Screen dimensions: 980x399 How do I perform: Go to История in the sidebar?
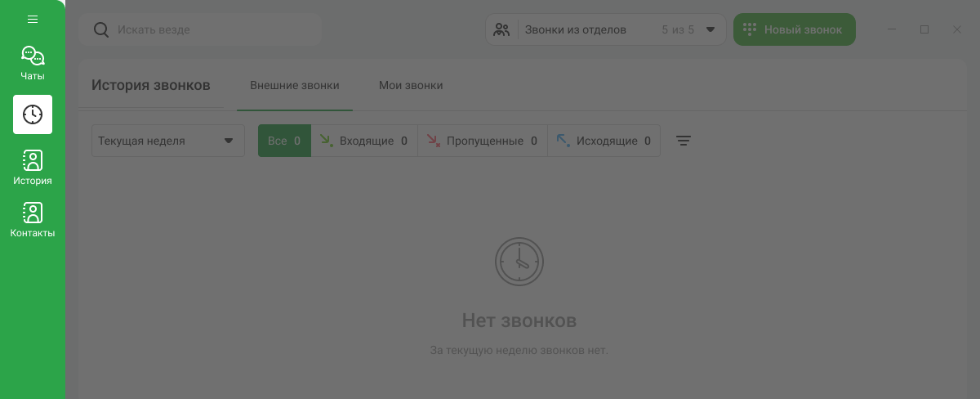tap(33, 168)
